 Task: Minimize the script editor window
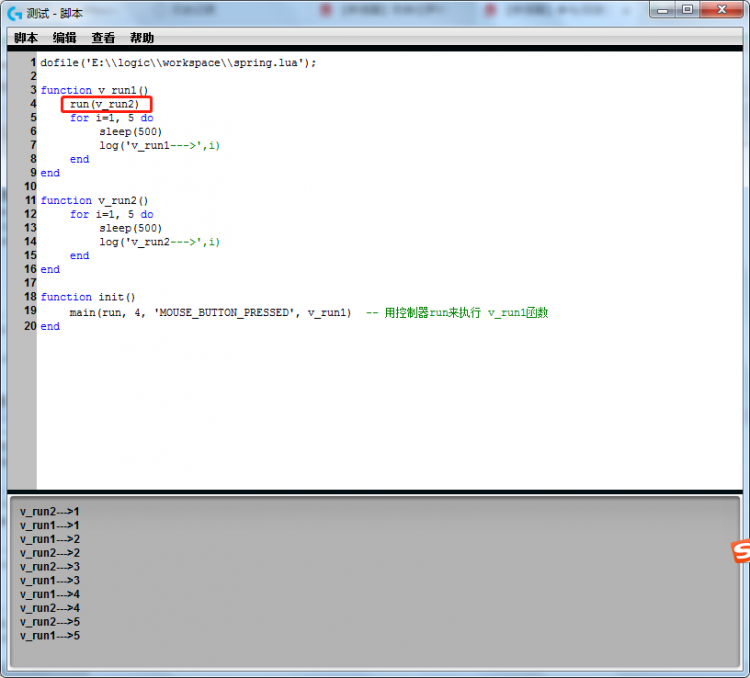point(664,9)
